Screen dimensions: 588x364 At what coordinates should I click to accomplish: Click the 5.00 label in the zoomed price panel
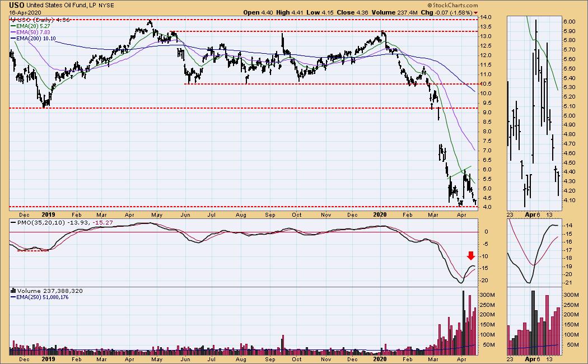[570, 116]
